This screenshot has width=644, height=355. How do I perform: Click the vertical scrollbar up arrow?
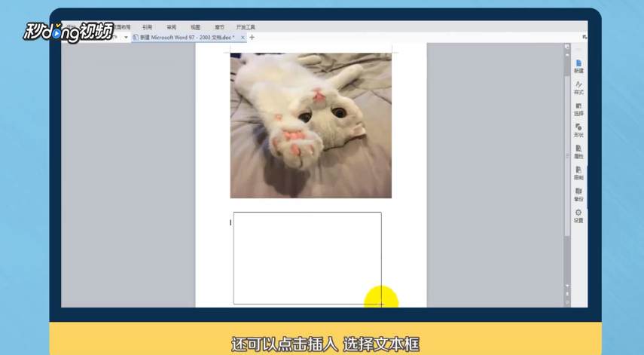coord(567,55)
